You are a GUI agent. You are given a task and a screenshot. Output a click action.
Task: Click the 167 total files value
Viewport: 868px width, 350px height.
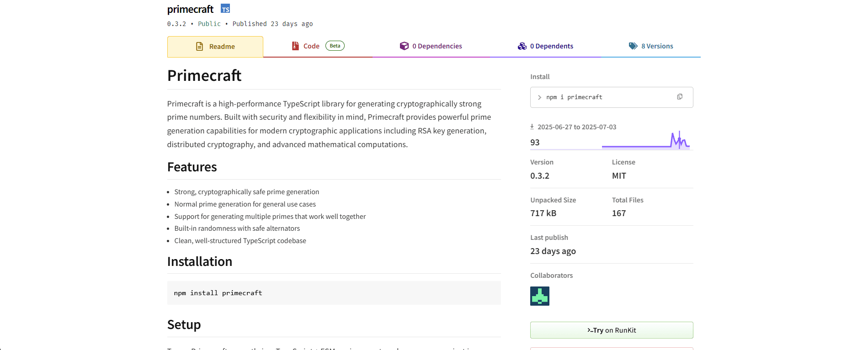(x=619, y=213)
